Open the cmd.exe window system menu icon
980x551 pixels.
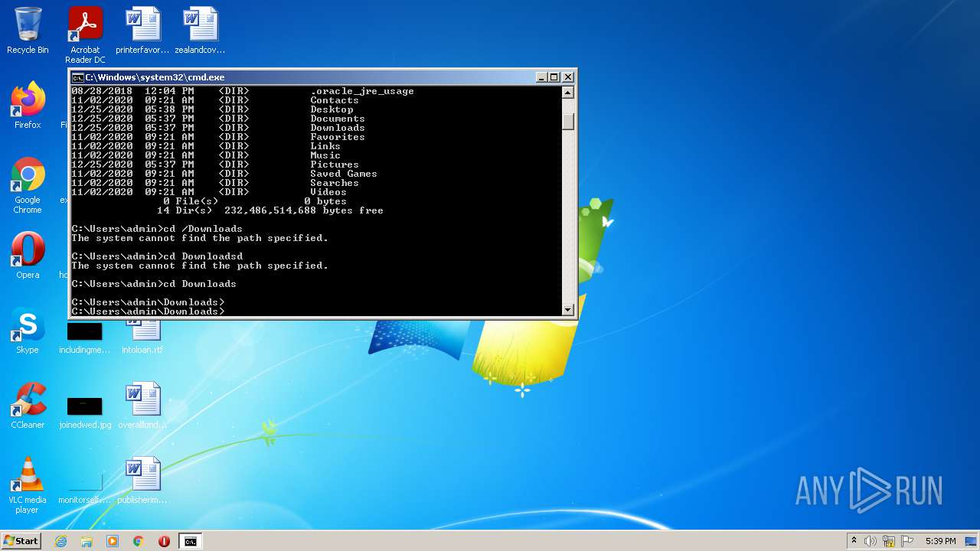(x=77, y=77)
